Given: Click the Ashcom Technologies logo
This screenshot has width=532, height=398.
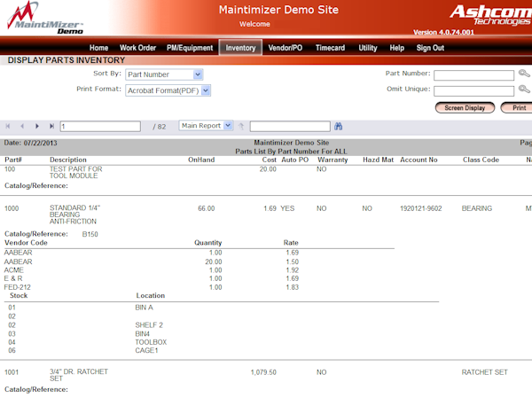Looking at the screenshot, I should pyautogui.click(x=490, y=15).
